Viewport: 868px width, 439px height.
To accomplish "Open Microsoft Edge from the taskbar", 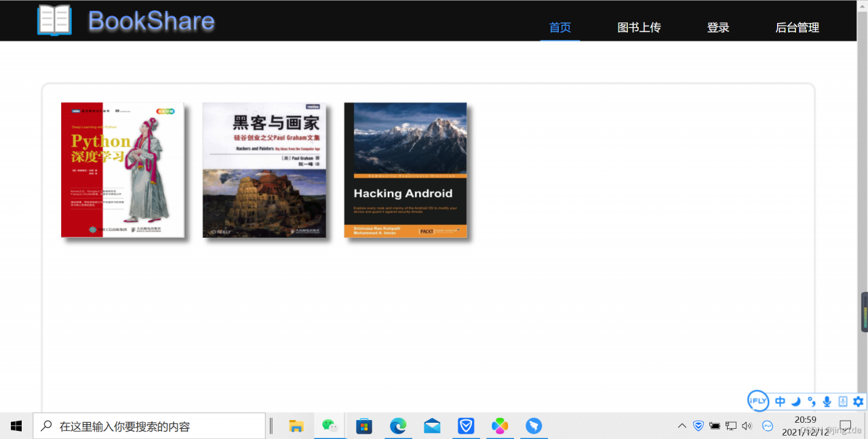I will (x=398, y=426).
